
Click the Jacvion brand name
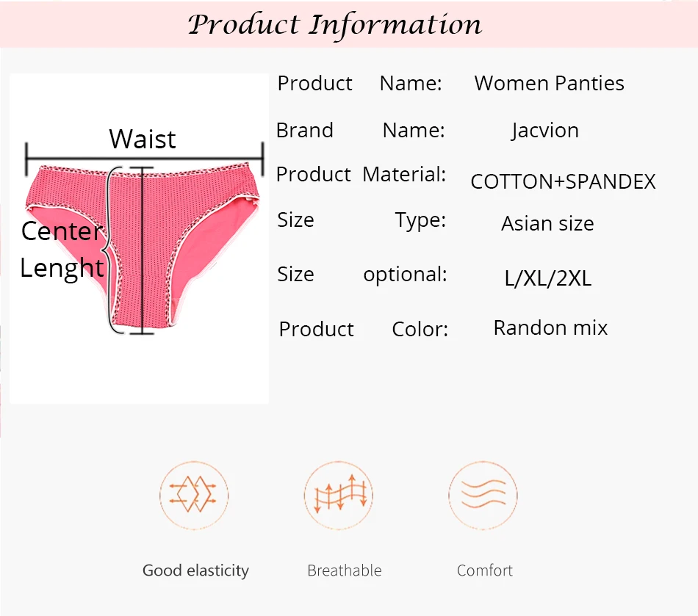(545, 131)
